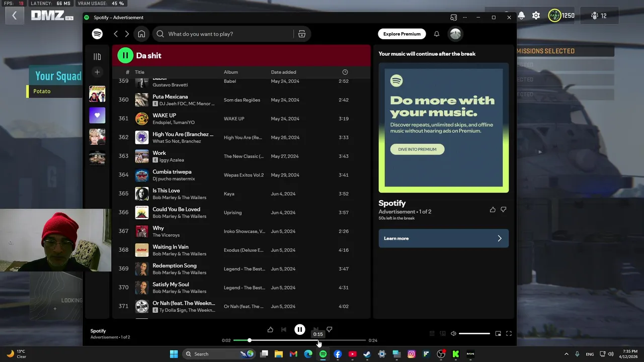Open artist Iggy Azalea link
The image size is (644, 362).
coord(172,160)
